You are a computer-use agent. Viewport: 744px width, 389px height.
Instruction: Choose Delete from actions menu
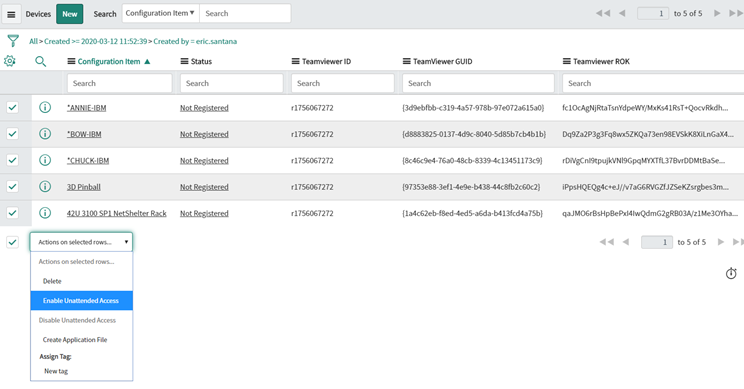(x=82, y=281)
